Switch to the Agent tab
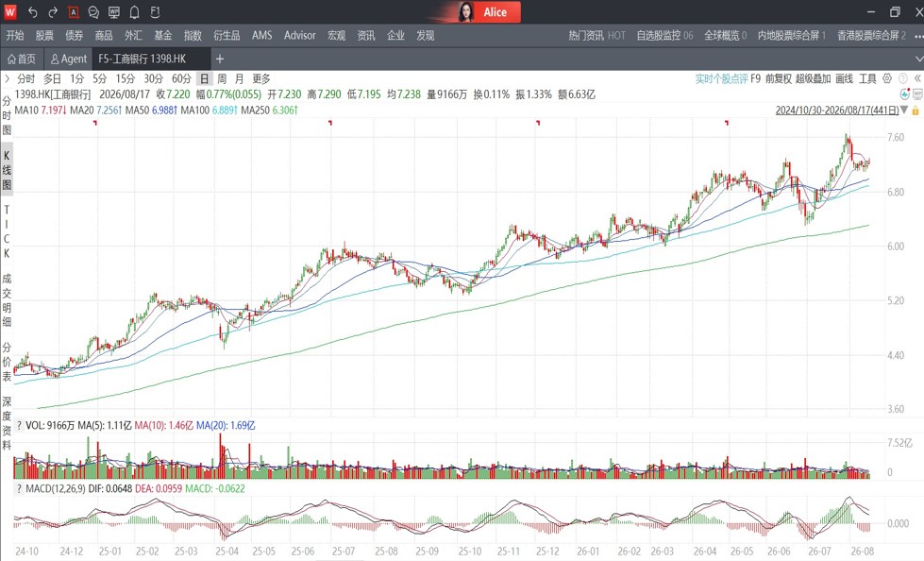924x561 pixels. [x=68, y=59]
